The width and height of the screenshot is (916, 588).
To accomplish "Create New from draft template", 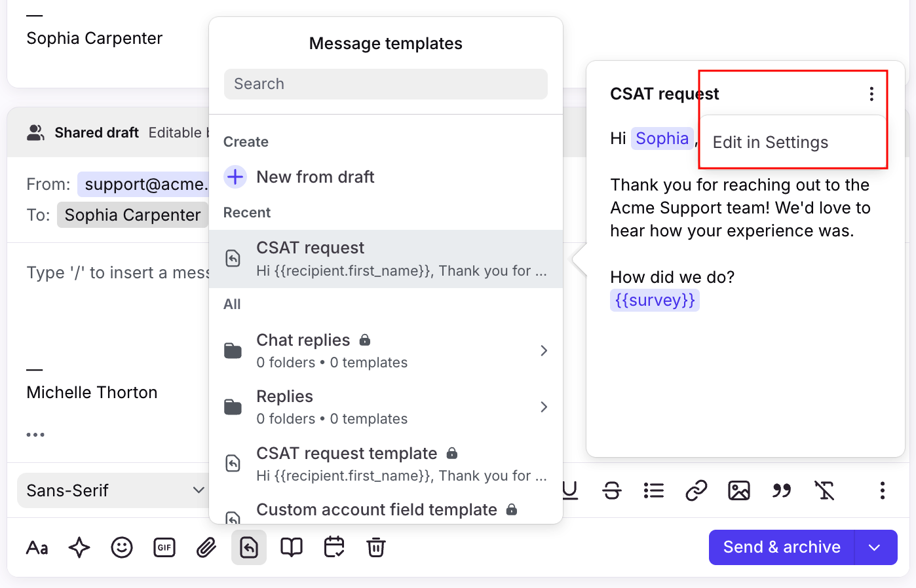I will 315,177.
